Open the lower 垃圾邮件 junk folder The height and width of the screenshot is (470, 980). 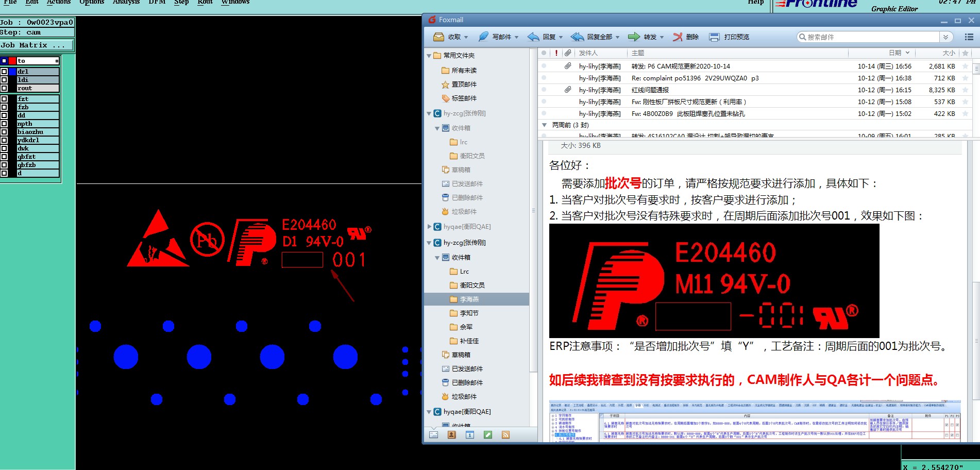click(459, 397)
